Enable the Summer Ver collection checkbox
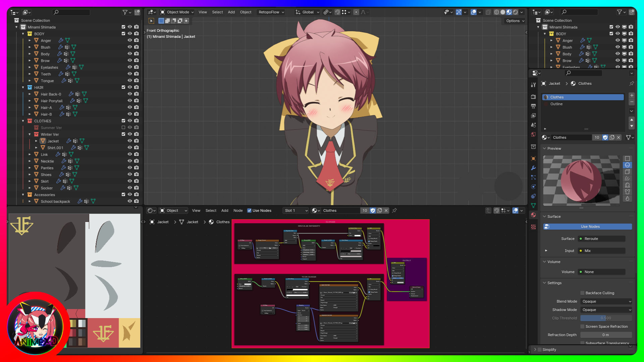Screen dimensions: 644x362 (123, 128)
